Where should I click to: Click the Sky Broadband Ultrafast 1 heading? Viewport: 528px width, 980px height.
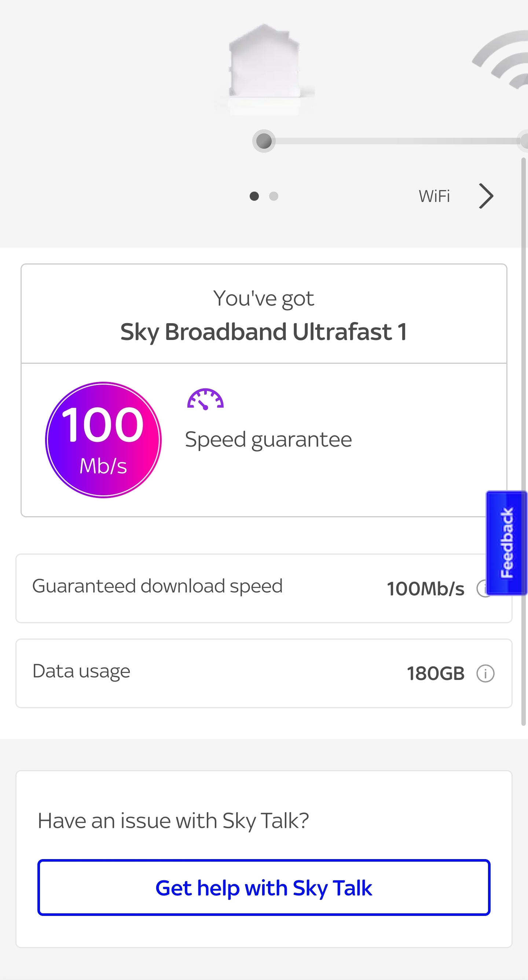(x=264, y=332)
